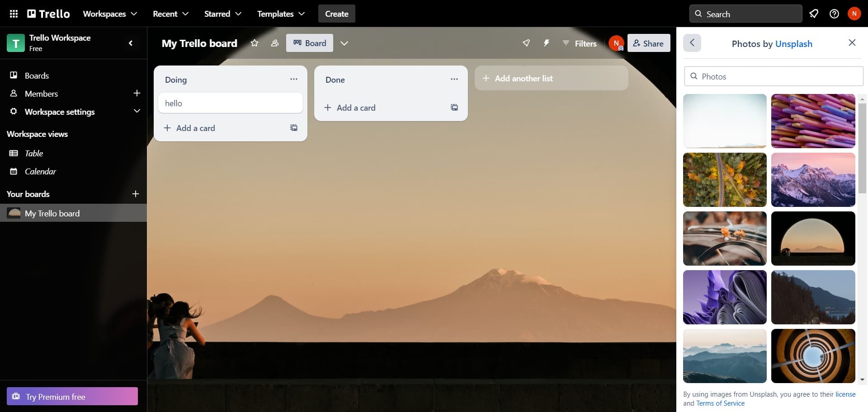Open Automation with the lightning bolt icon

click(x=547, y=43)
